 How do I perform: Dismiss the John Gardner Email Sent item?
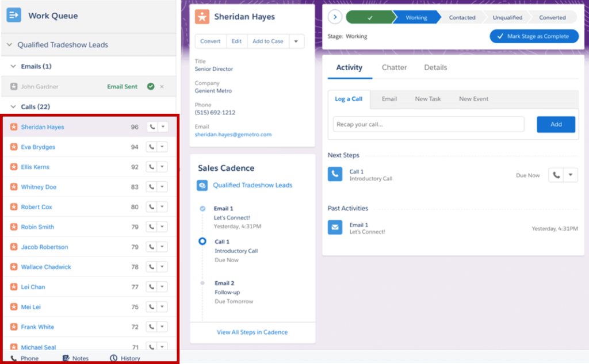(x=162, y=87)
